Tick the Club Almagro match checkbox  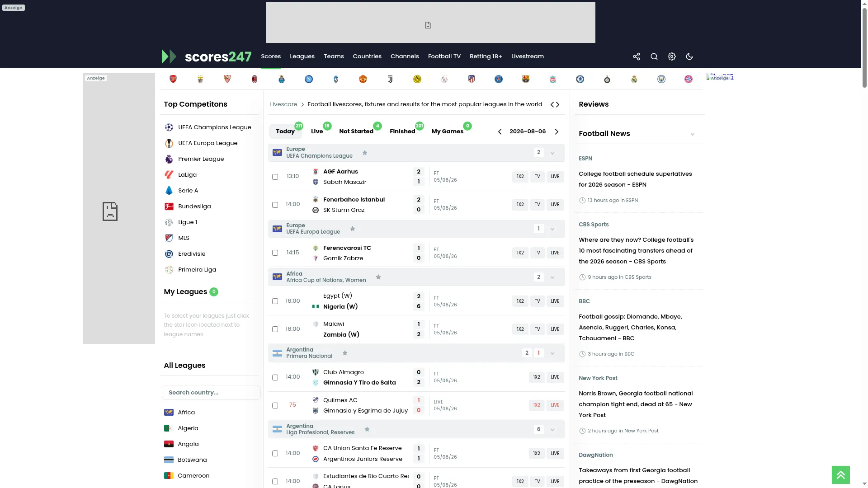click(275, 378)
